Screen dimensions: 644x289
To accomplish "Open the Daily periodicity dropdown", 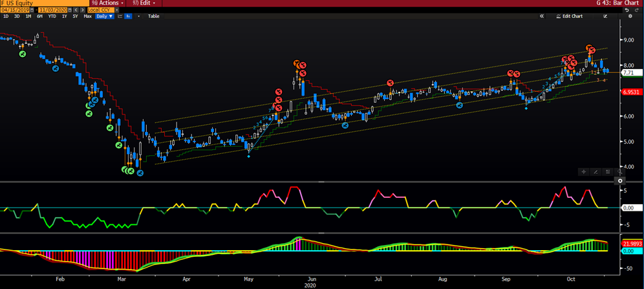I will coord(104,16).
